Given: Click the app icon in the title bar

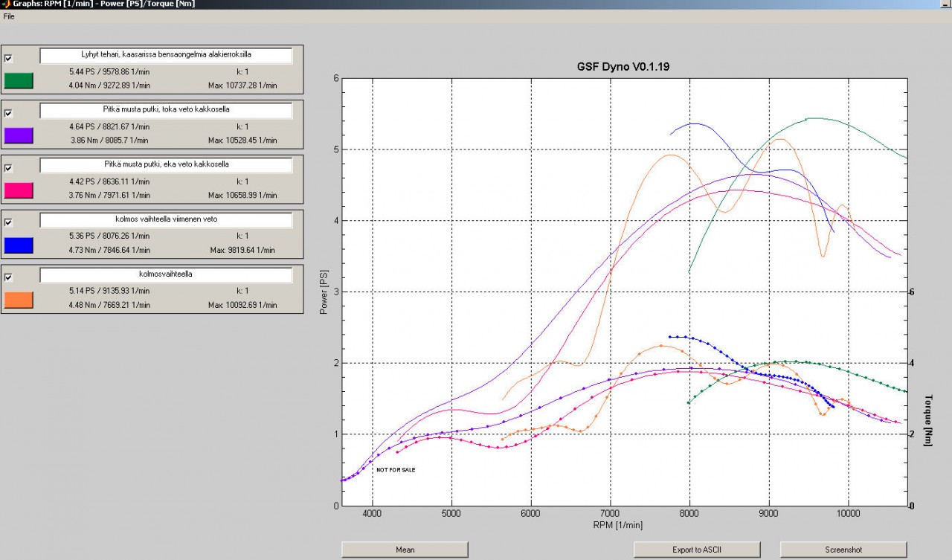Looking at the screenshot, I should (5, 4).
